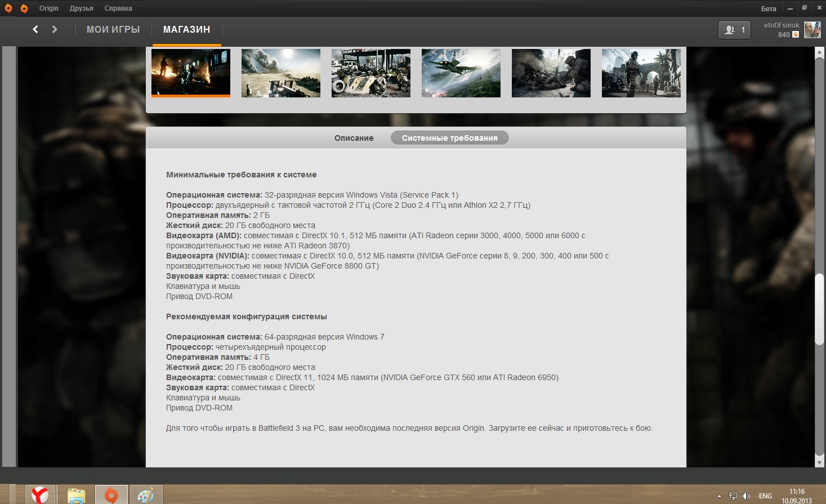The width and height of the screenshot is (826, 504).
Task: Click the heading "Минимальные требования к системе"
Action: [242, 175]
